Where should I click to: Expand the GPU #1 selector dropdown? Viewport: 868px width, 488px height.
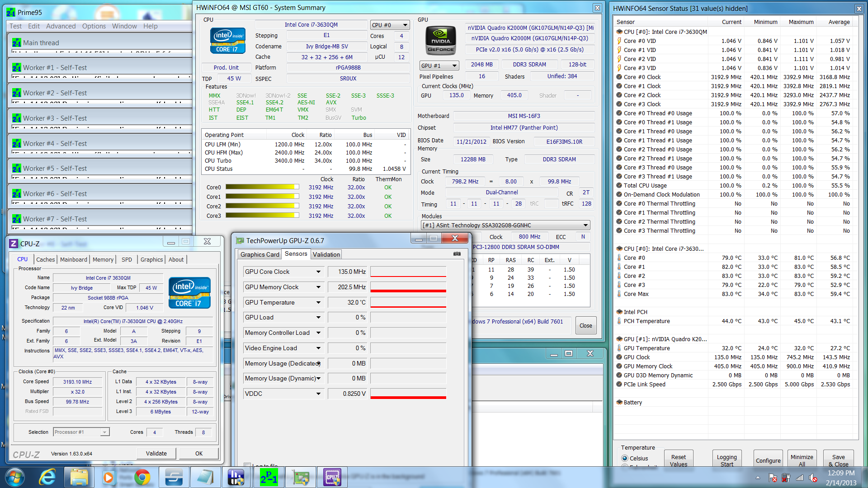tap(439, 66)
